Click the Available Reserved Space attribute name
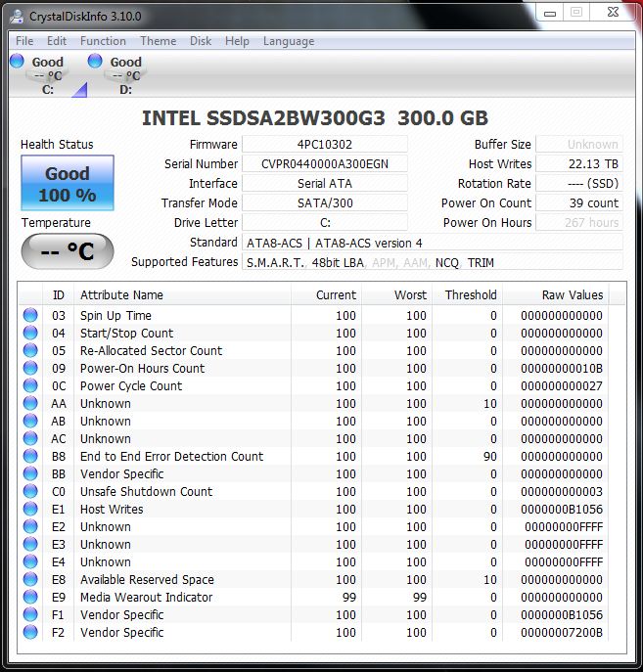Screen dimensions: 643x672 147,579
